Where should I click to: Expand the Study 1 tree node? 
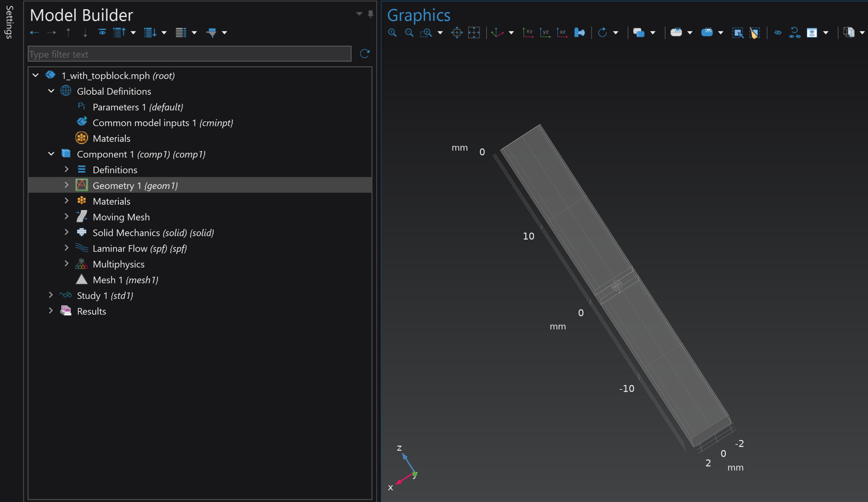click(x=51, y=295)
